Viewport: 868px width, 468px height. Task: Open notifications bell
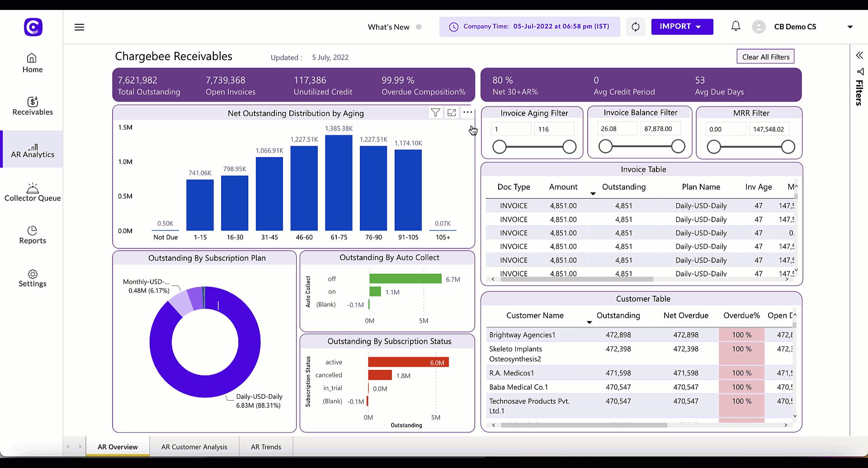point(736,26)
